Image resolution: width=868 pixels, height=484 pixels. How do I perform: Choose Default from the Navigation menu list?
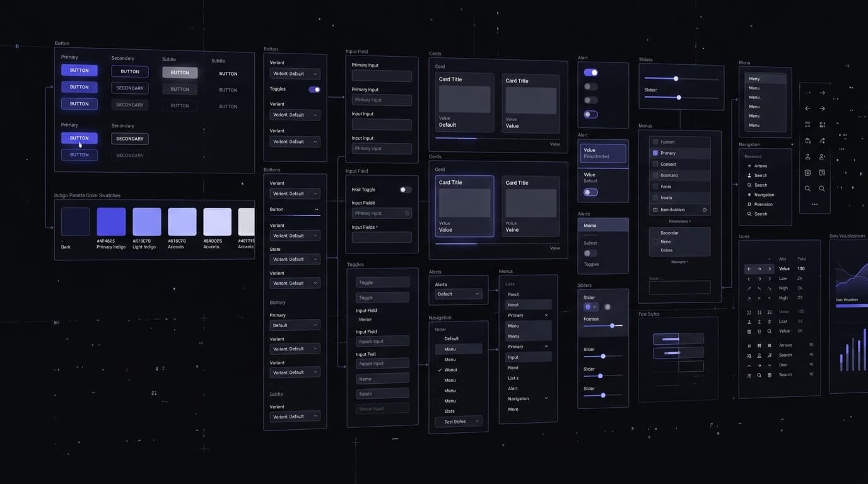tap(451, 338)
